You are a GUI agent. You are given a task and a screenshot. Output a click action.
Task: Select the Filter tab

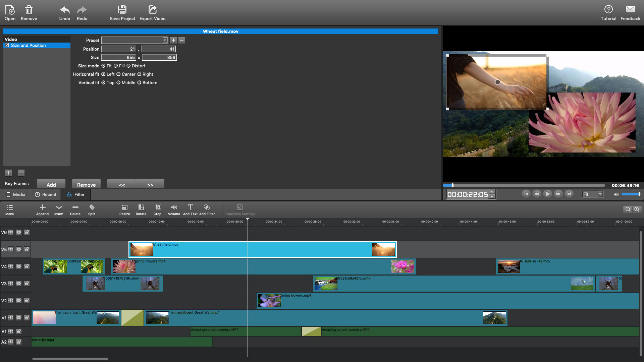point(75,194)
